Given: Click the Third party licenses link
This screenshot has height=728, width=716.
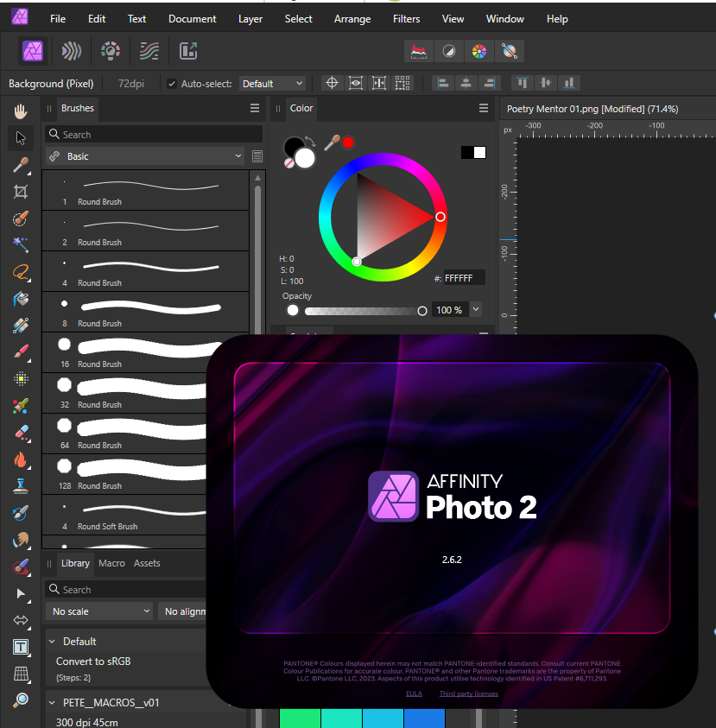Looking at the screenshot, I should click(x=468, y=693).
